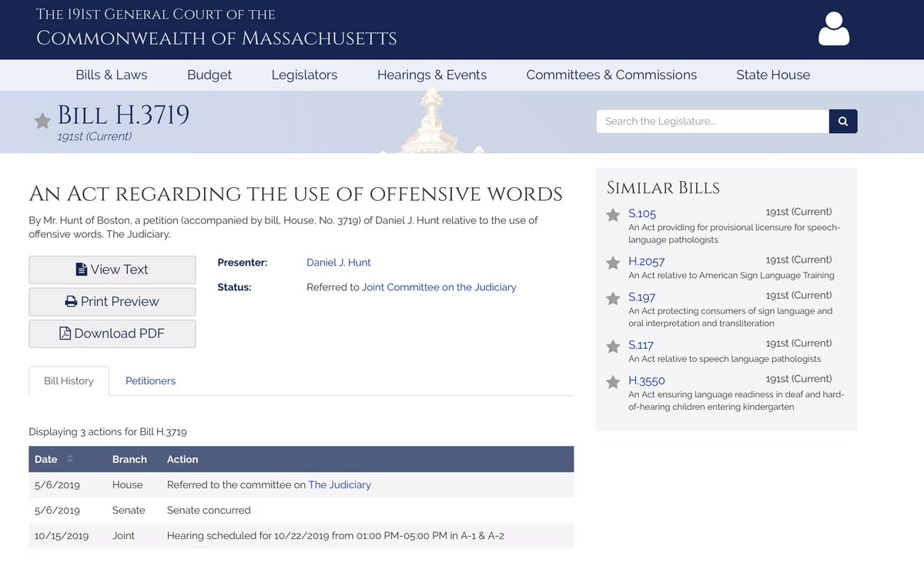The width and height of the screenshot is (924, 563).
Task: Click the 'Senate' branch cell
Action: pyautogui.click(x=129, y=510)
